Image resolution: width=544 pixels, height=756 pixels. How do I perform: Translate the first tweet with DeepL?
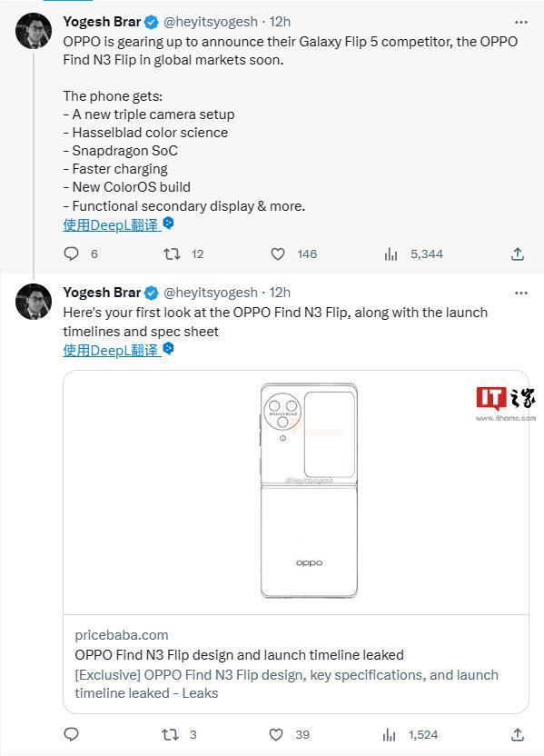click(x=111, y=224)
